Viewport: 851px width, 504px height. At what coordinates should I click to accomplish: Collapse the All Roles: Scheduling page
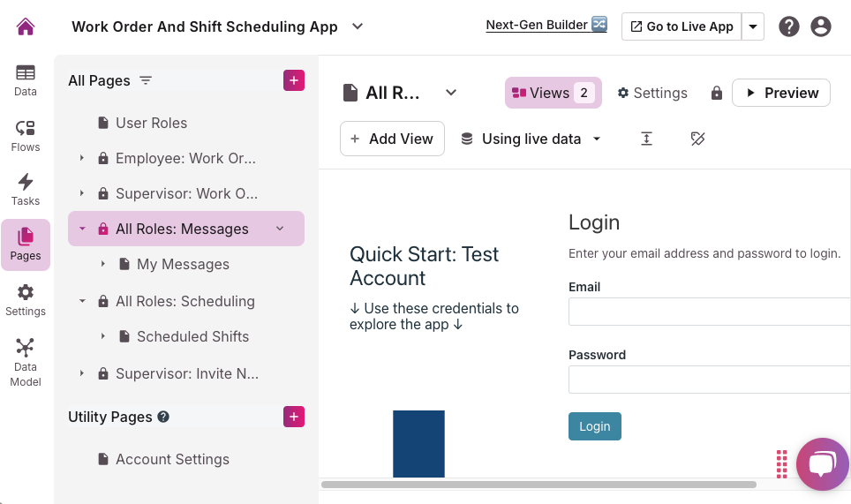(x=82, y=301)
